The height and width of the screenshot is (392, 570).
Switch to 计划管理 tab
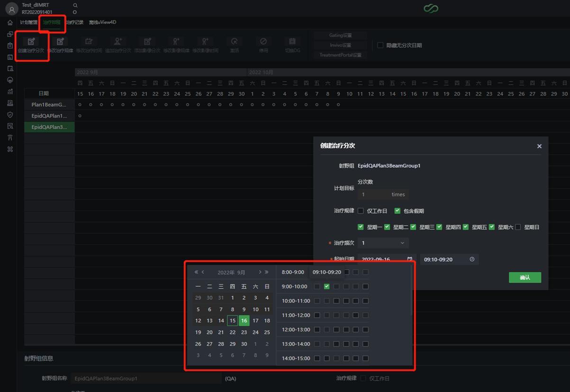pos(28,22)
